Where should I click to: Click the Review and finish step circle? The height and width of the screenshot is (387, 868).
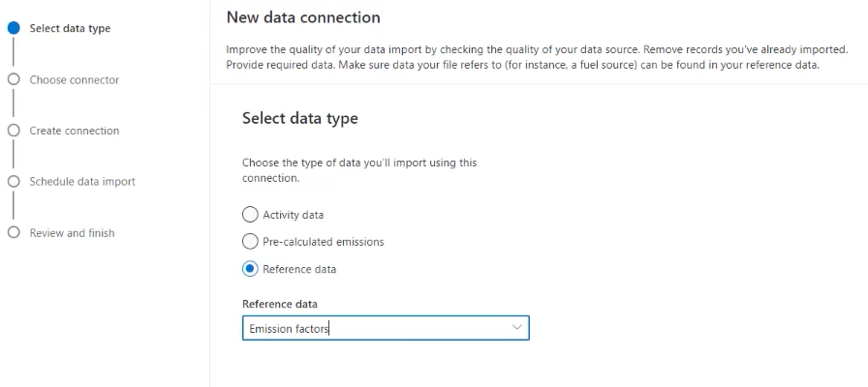coord(14,232)
